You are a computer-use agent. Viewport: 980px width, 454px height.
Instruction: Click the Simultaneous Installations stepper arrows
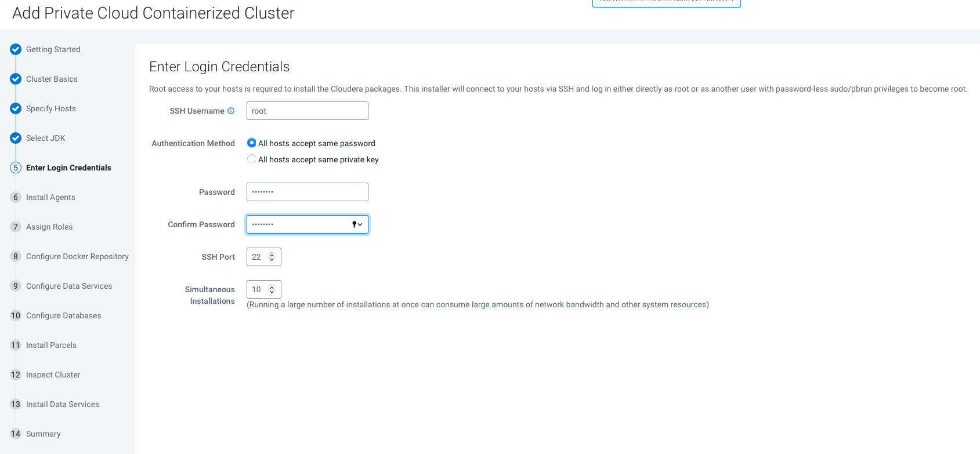click(x=272, y=289)
